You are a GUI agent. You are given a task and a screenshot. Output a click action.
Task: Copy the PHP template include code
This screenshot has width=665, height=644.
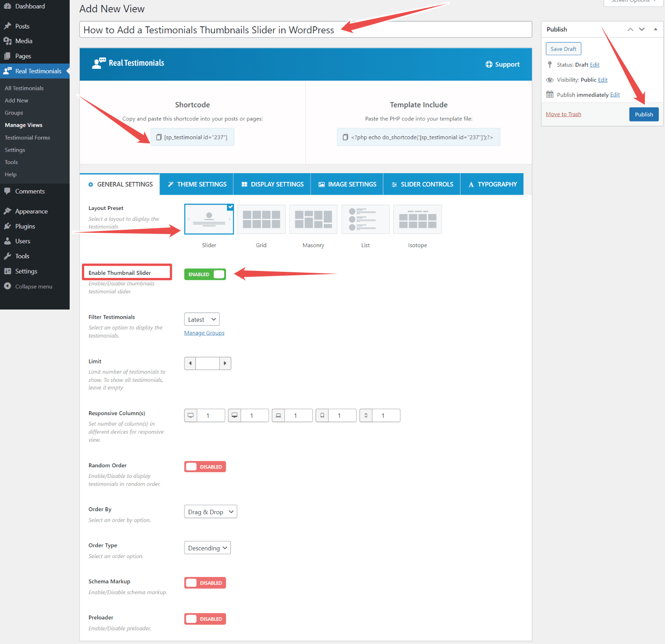tap(418, 137)
